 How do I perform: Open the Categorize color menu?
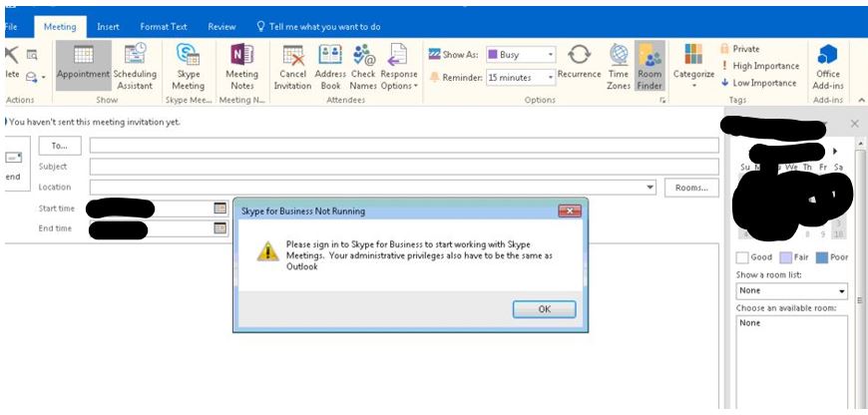(693, 65)
